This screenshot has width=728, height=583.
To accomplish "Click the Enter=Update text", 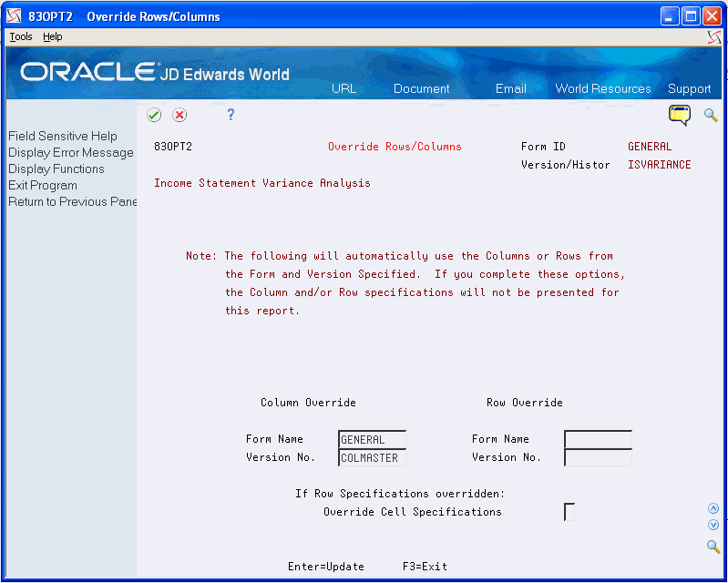I will click(x=326, y=567).
